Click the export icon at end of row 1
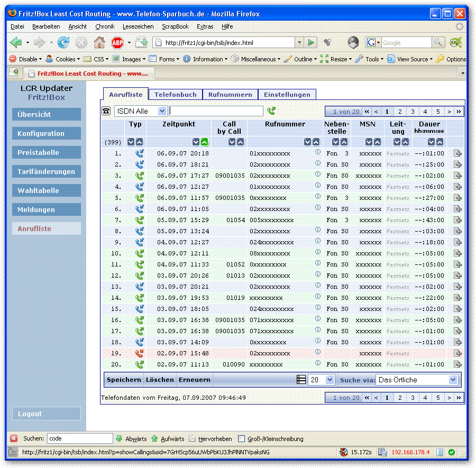 tap(457, 153)
